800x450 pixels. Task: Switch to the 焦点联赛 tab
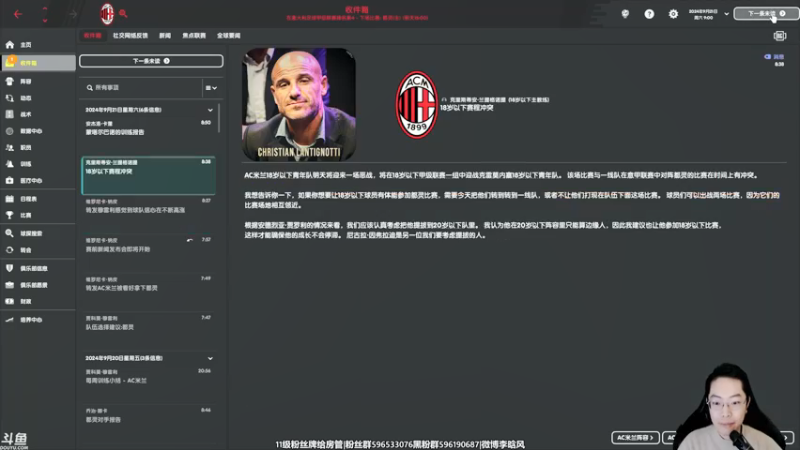(x=194, y=36)
